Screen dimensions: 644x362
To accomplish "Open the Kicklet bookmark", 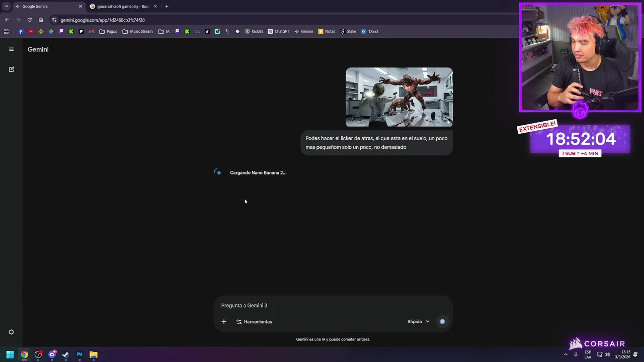I will coord(254,31).
